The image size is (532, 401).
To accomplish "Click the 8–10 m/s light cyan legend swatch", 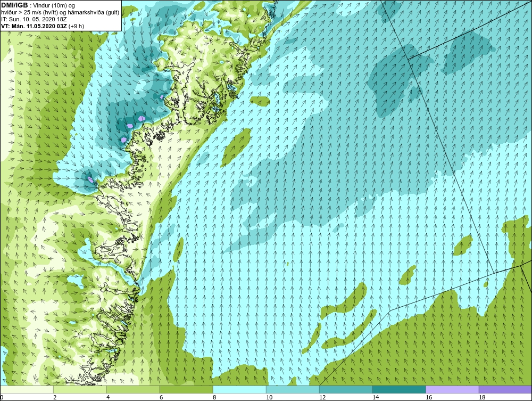I will click(239, 389).
